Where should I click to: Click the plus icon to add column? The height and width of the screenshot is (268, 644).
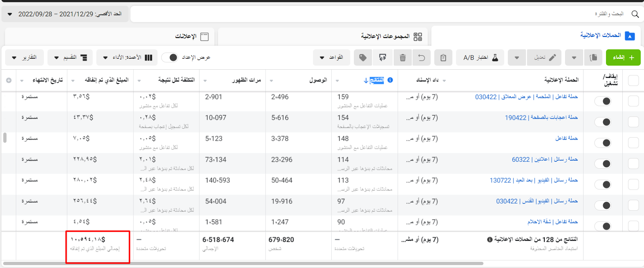click(x=9, y=80)
